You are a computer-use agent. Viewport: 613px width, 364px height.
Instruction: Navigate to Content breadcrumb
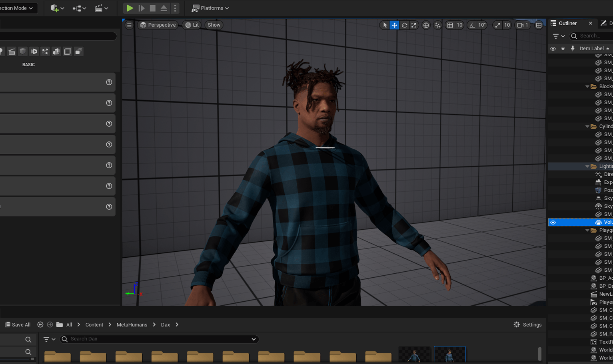pos(94,325)
